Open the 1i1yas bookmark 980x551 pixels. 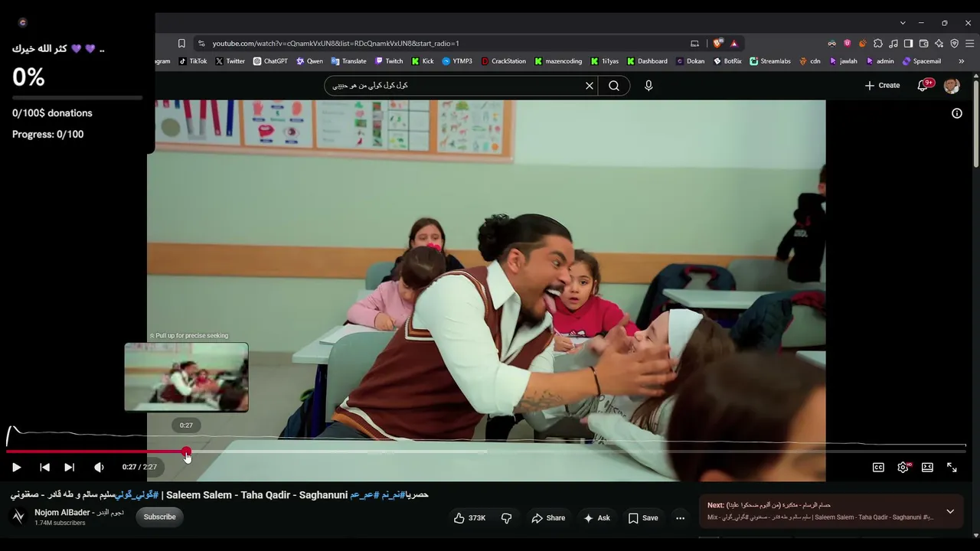[605, 61]
